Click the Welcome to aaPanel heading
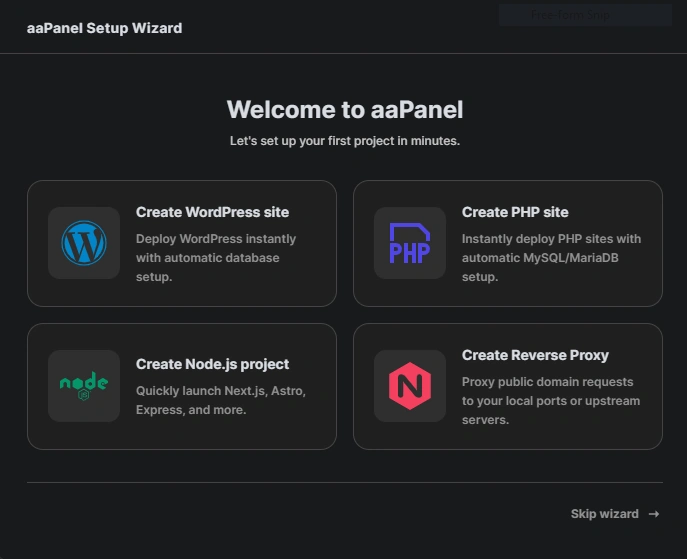Screen dimensions: 687x559 (345, 110)
